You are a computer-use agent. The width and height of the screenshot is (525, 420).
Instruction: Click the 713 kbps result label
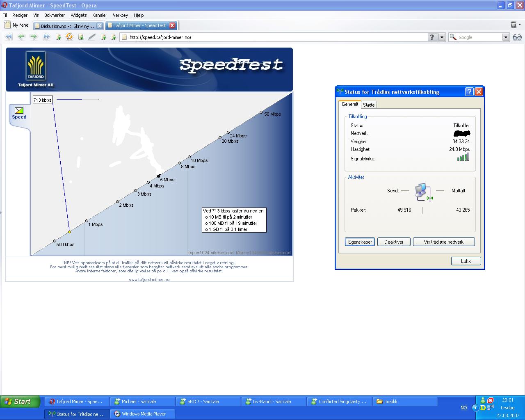pyautogui.click(x=43, y=100)
